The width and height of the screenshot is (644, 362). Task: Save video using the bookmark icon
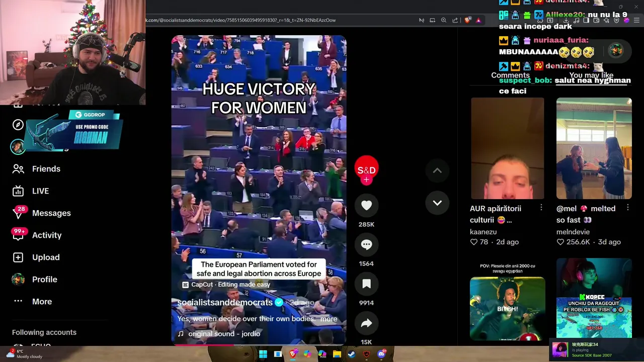click(x=366, y=284)
